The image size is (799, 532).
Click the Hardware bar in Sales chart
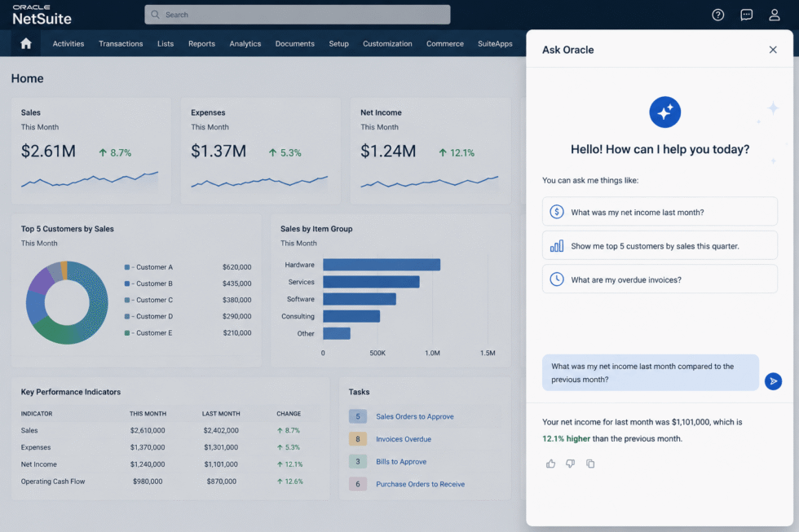[382, 265]
